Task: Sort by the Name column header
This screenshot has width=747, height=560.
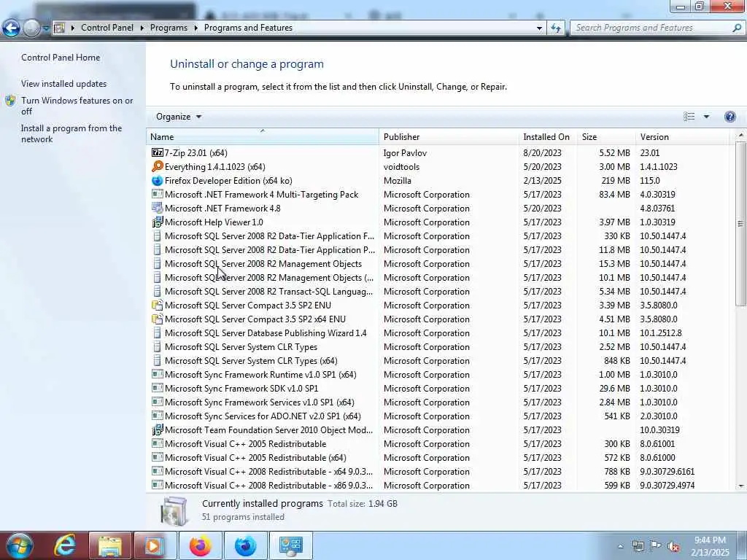Action: (263, 136)
